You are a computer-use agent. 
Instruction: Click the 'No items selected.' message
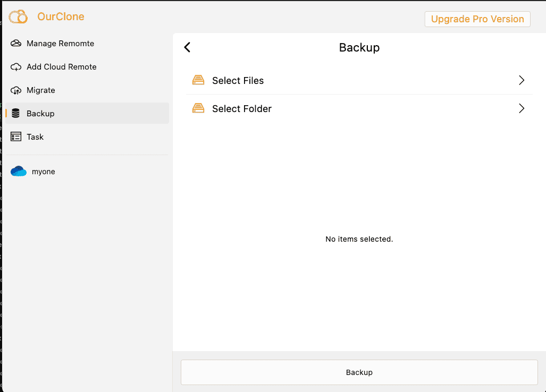(359, 239)
